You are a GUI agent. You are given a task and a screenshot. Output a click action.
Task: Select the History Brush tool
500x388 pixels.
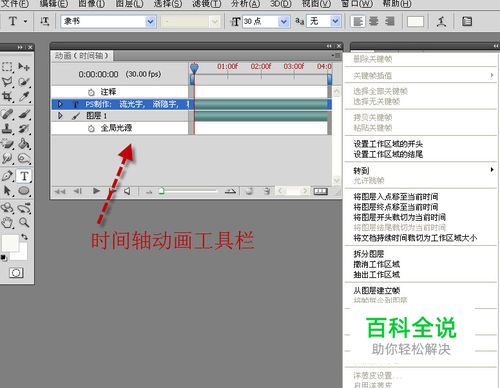tap(24, 129)
